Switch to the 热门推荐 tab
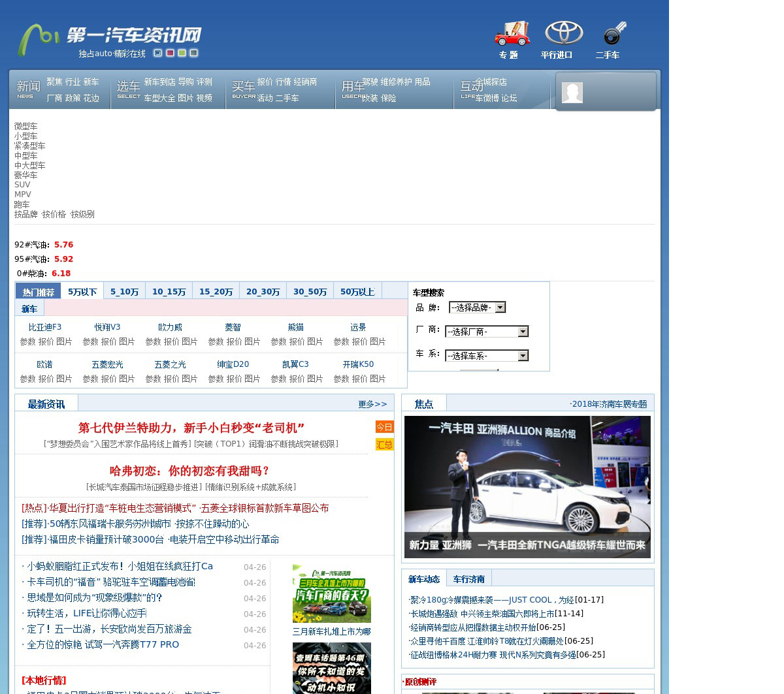 [38, 292]
